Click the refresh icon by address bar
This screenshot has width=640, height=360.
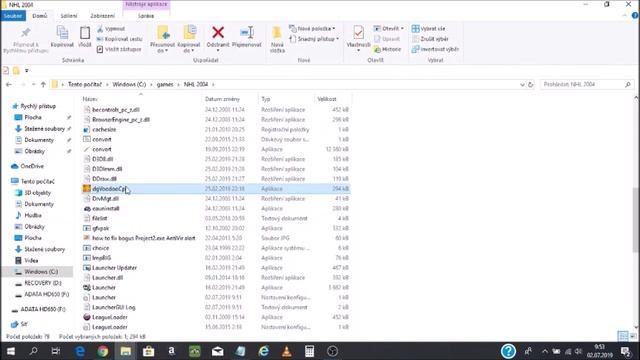[531, 84]
